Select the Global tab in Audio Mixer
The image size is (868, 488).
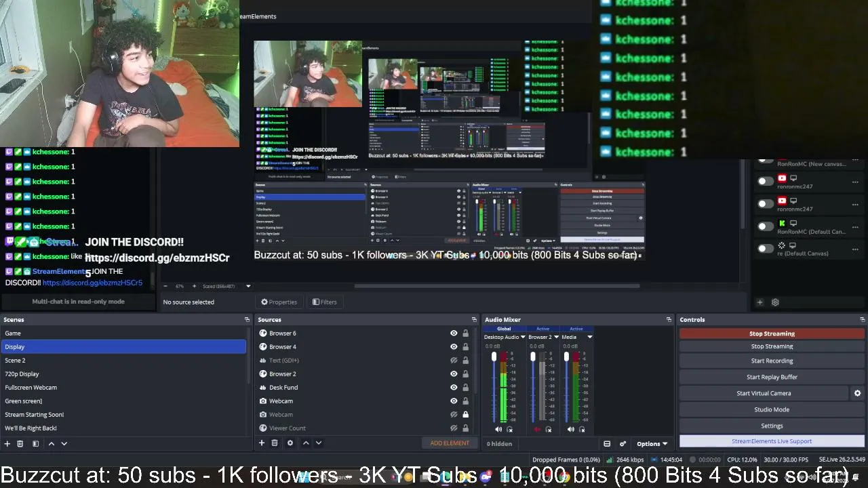tap(504, 329)
